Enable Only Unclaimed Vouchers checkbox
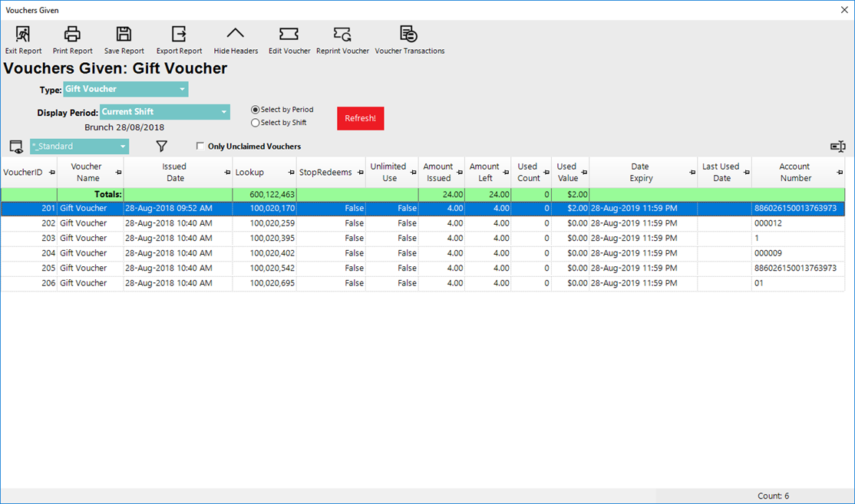Image resolution: width=855 pixels, height=504 pixels. [200, 147]
